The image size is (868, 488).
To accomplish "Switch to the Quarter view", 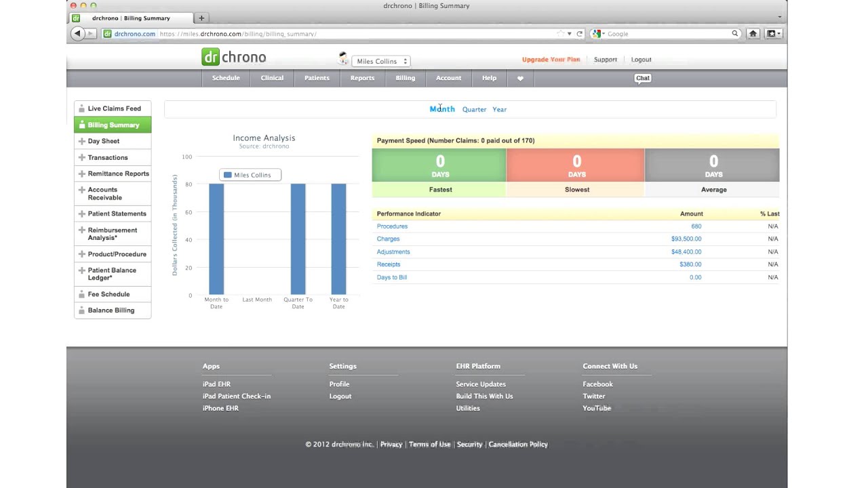I will pyautogui.click(x=474, y=109).
